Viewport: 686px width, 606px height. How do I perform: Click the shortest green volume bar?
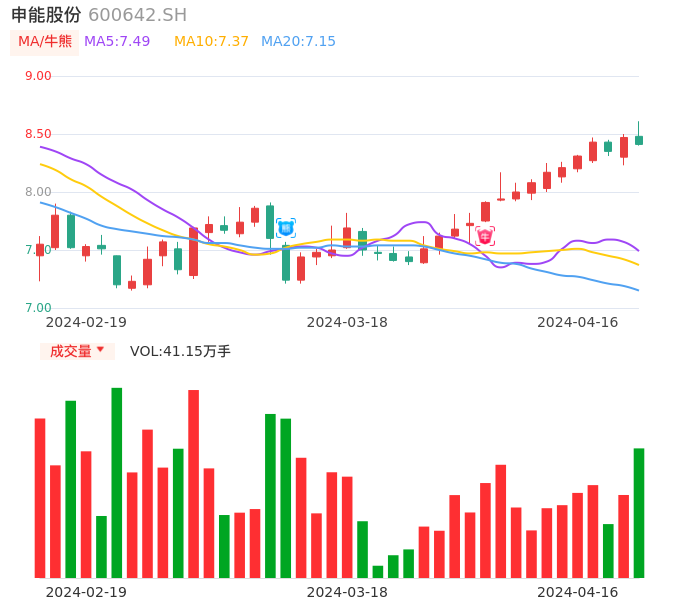point(378,571)
